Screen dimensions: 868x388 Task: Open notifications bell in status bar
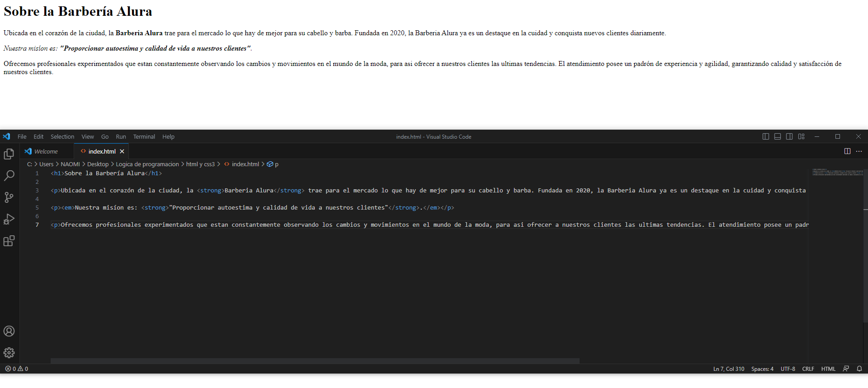pyautogui.click(x=859, y=369)
